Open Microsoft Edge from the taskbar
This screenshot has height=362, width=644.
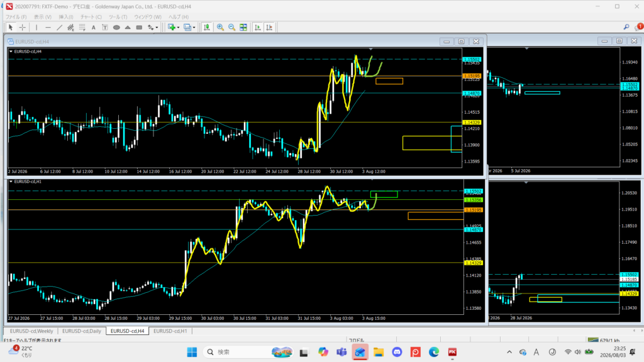[x=434, y=352]
